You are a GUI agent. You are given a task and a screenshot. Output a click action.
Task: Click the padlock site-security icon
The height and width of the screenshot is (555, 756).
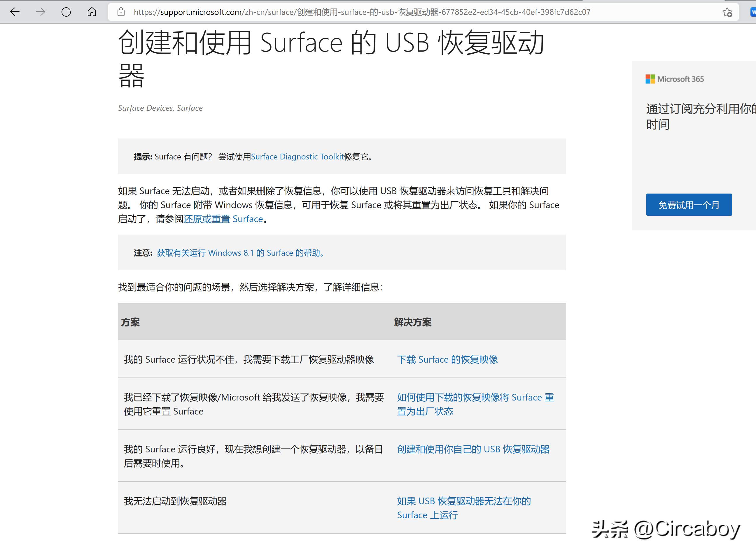coord(121,12)
